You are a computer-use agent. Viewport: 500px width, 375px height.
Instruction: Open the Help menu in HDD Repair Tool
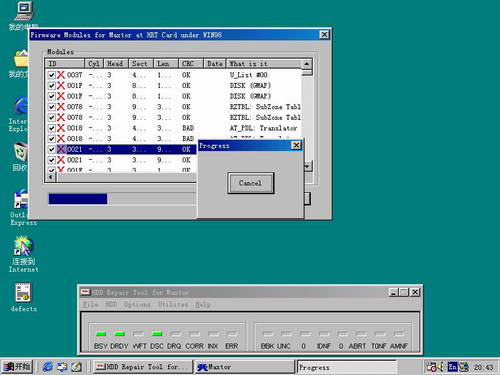(x=202, y=305)
